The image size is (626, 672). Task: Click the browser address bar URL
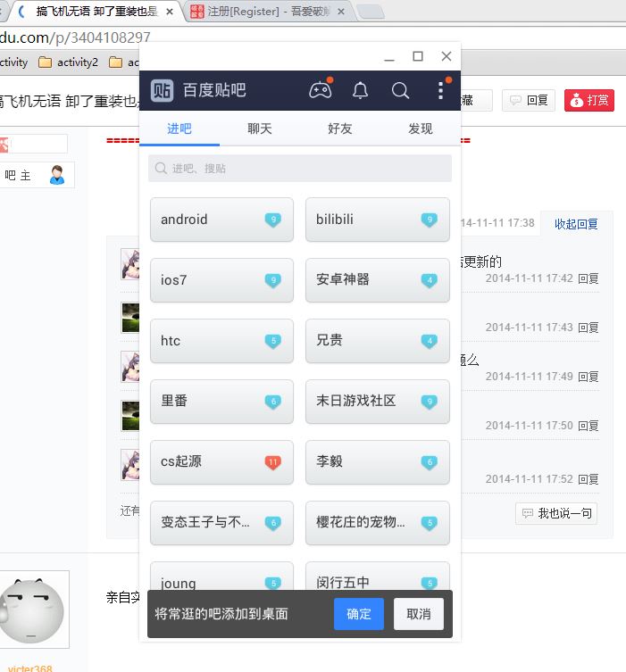[x=75, y=37]
